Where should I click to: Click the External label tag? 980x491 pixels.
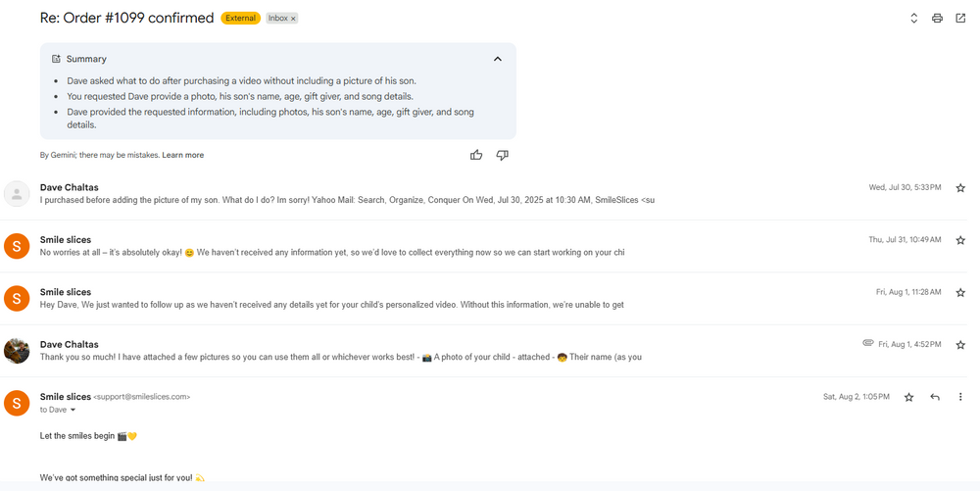pos(240,19)
